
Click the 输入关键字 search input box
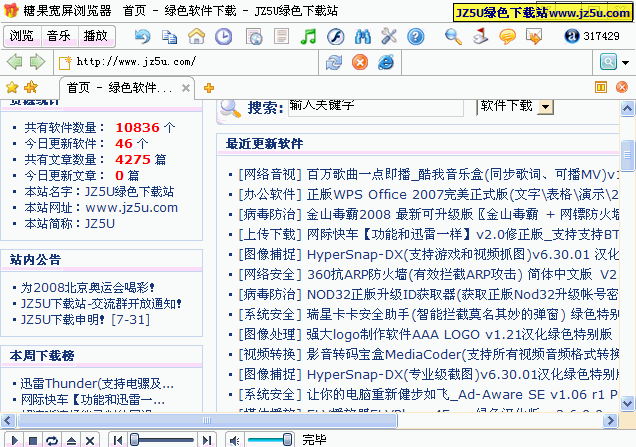click(376, 107)
